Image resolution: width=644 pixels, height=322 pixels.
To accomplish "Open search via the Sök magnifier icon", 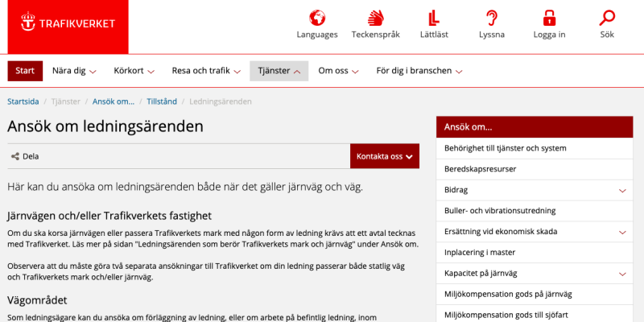I will click(607, 18).
